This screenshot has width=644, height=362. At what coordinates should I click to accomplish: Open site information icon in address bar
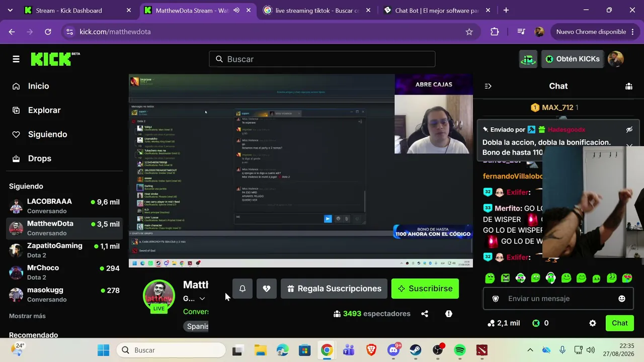click(69, 32)
